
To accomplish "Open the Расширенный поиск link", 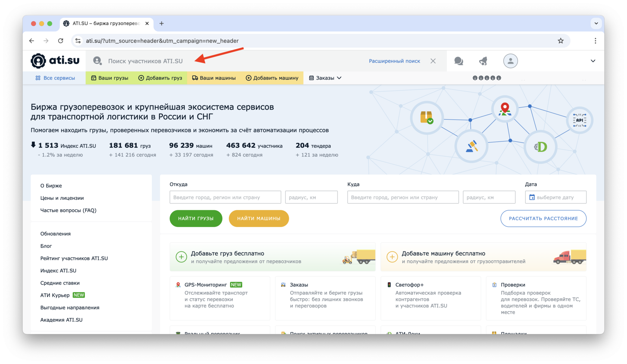I will [394, 61].
